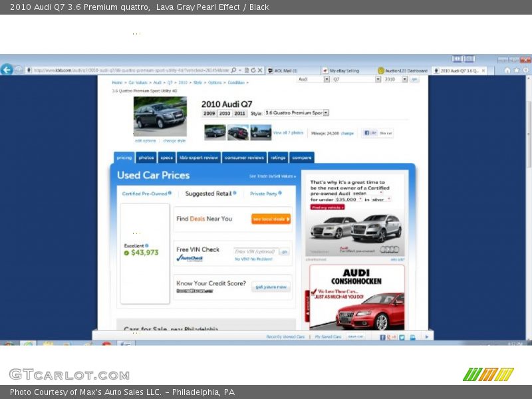Click go button beside VIN field
This screenshot has height=399, width=532.
[285, 252]
